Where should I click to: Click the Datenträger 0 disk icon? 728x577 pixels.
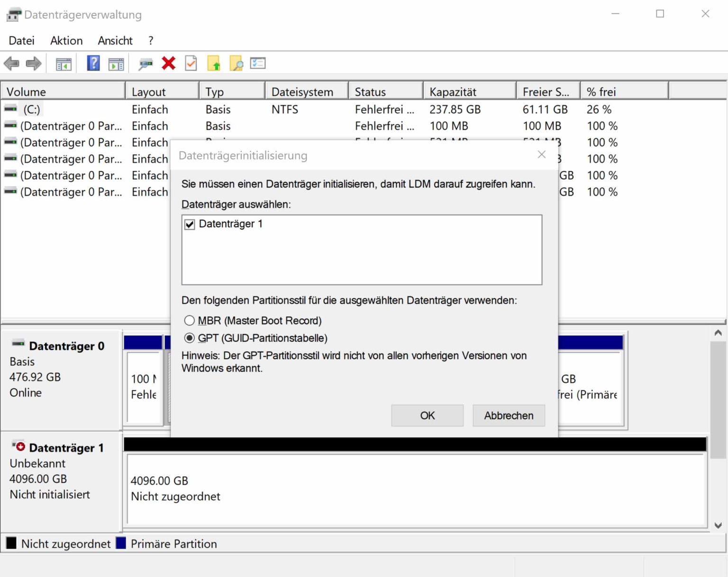point(18,343)
